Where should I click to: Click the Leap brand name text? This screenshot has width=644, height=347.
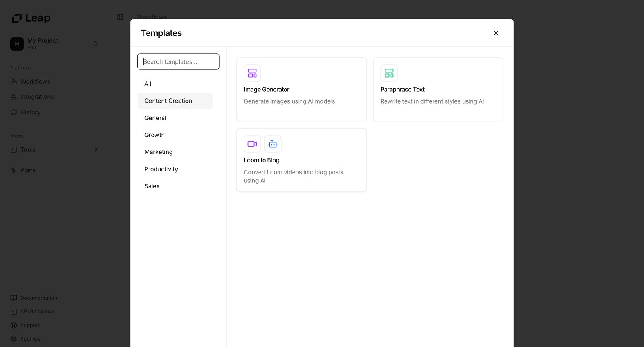click(x=38, y=18)
